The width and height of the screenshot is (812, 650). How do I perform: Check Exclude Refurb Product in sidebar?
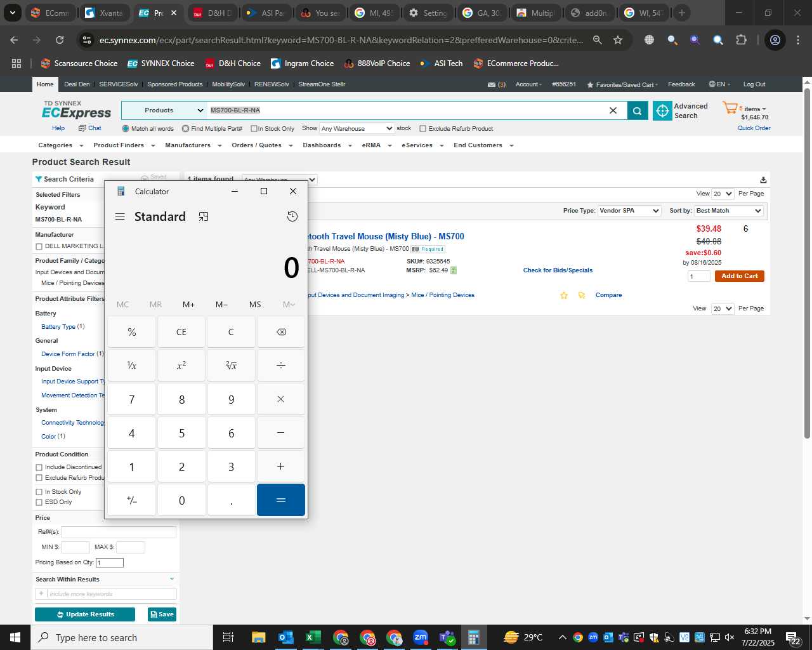pos(39,478)
